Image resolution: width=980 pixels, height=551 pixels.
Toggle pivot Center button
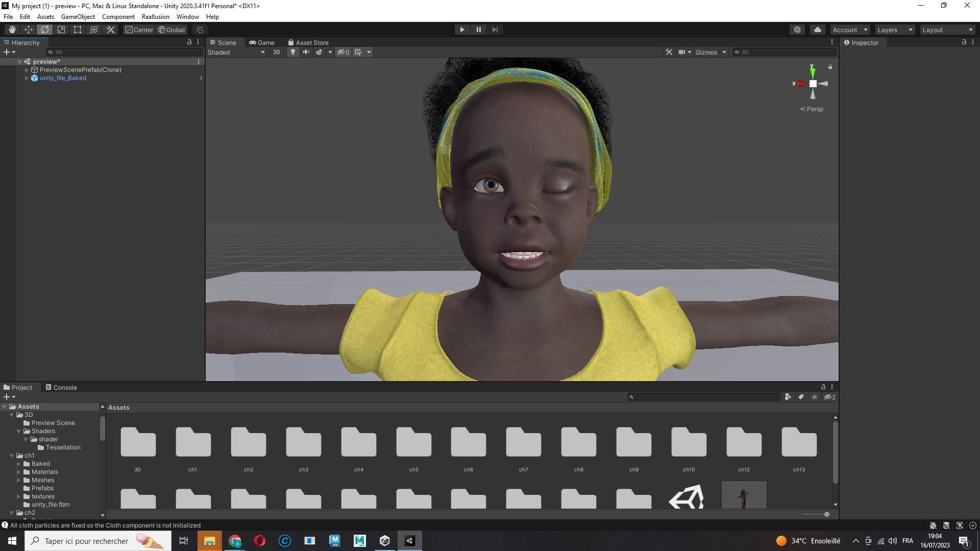coord(139,30)
